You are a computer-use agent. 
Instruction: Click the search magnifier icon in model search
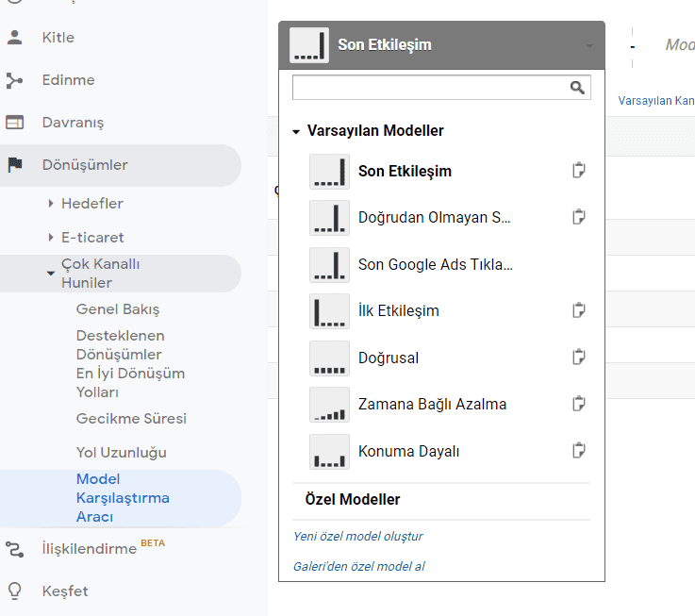click(x=577, y=88)
